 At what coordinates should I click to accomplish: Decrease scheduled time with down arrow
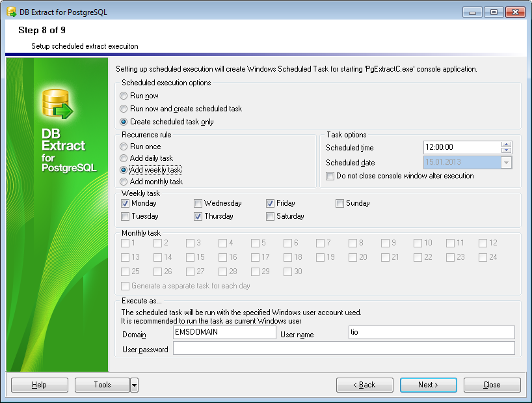506,150
